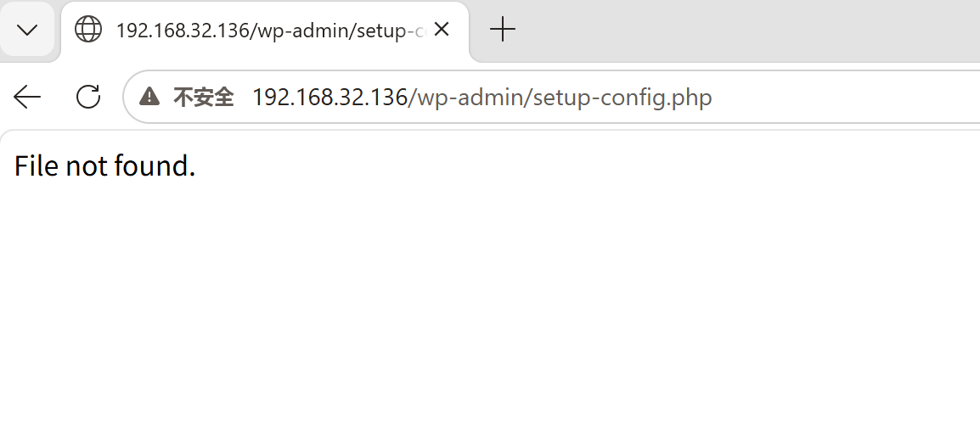Image resolution: width=980 pixels, height=431 pixels.
Task: Click the globe favicon on the tab
Action: pyautogui.click(x=88, y=30)
